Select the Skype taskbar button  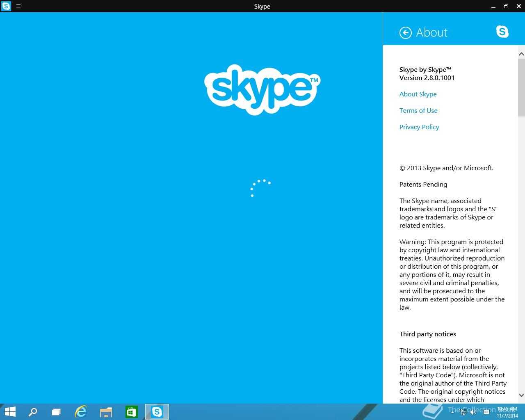[x=157, y=412]
